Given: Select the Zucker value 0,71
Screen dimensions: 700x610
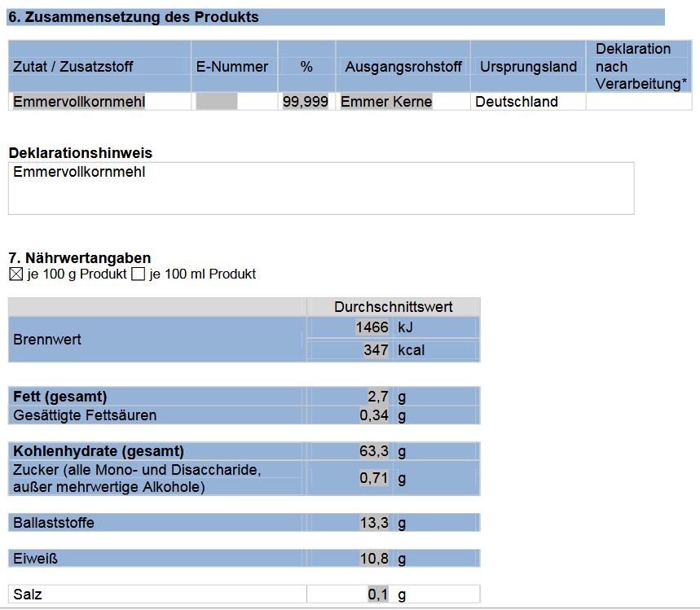Looking at the screenshot, I should (372, 479).
